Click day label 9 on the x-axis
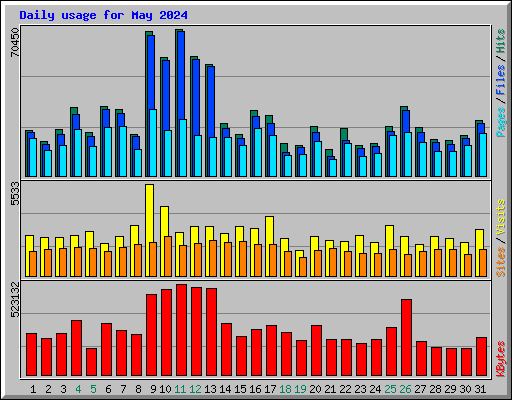The height and width of the screenshot is (400, 512). tap(153, 389)
